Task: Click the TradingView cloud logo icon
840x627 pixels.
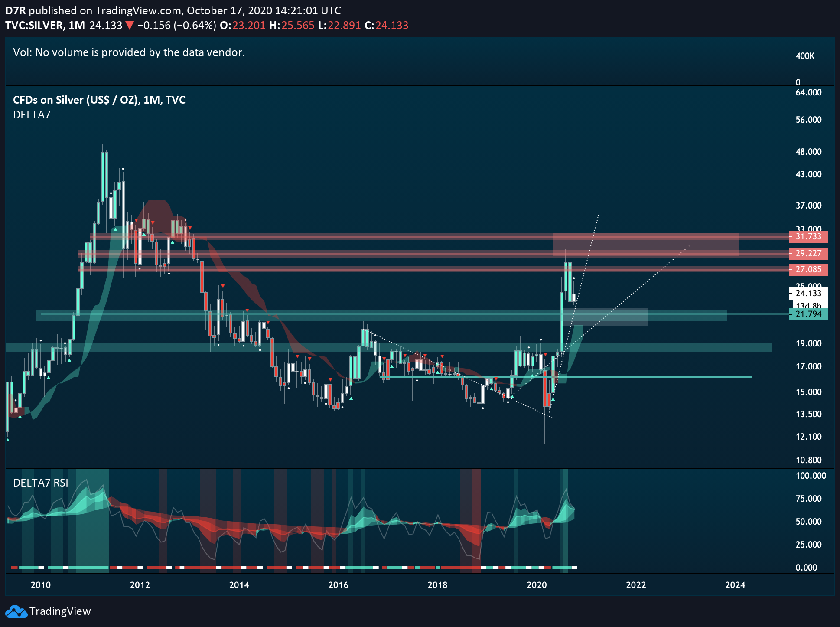Action: [x=16, y=611]
